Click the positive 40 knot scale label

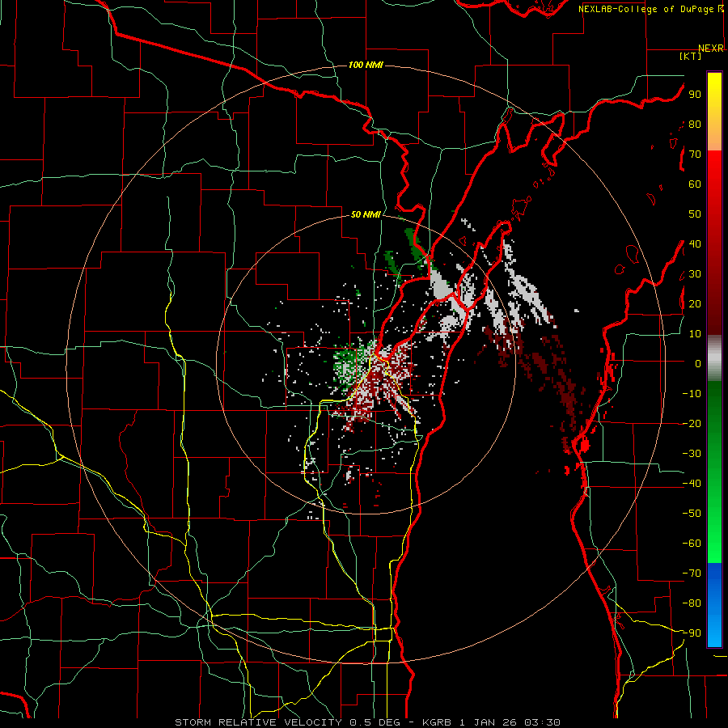click(695, 243)
